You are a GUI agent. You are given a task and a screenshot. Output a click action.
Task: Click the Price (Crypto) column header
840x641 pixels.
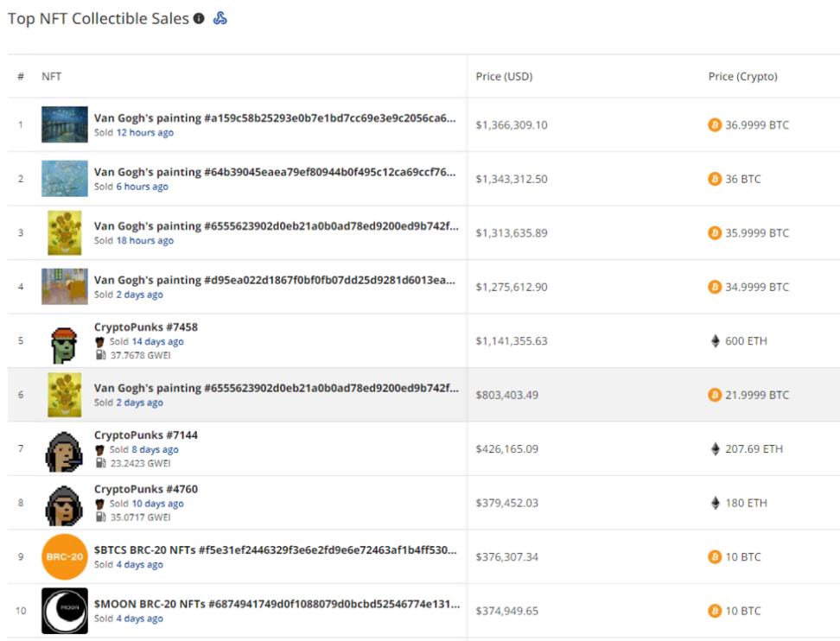coord(742,76)
